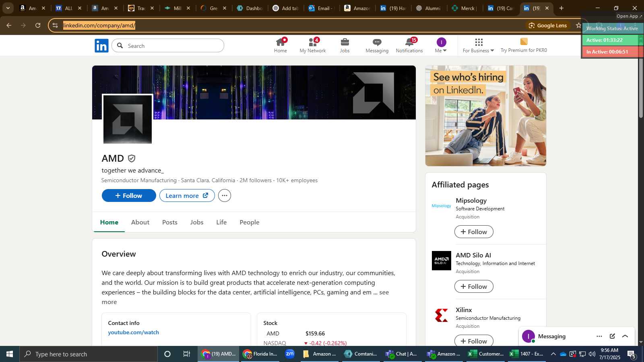This screenshot has height=362, width=644.
Task: Click the AMD verified badge icon
Action: point(132,158)
